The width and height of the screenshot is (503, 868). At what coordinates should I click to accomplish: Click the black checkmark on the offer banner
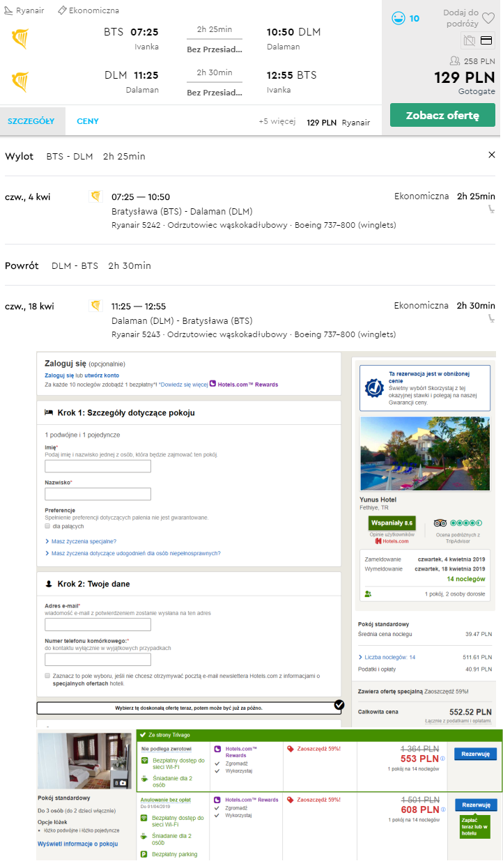click(x=339, y=704)
